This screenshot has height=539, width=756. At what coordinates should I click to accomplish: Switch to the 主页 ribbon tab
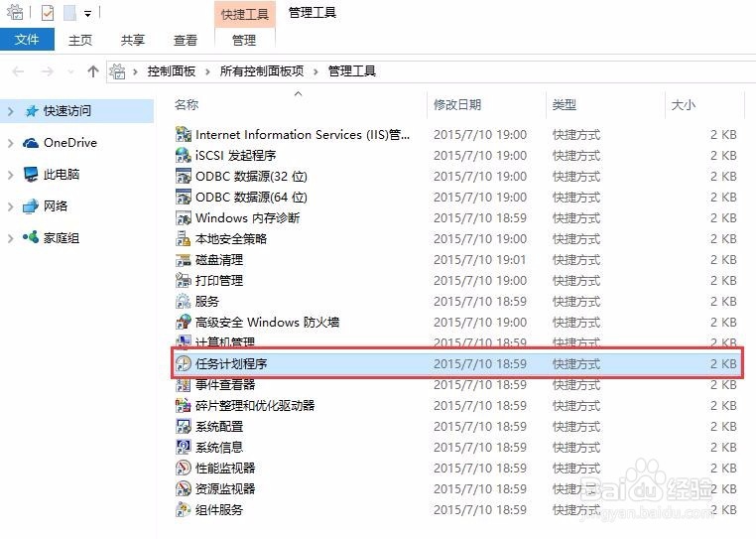[80, 40]
